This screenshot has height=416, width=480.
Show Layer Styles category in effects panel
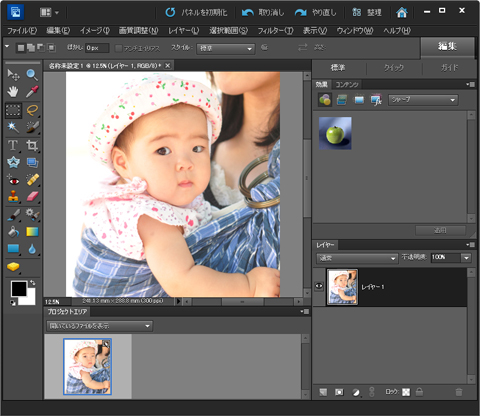point(342,100)
